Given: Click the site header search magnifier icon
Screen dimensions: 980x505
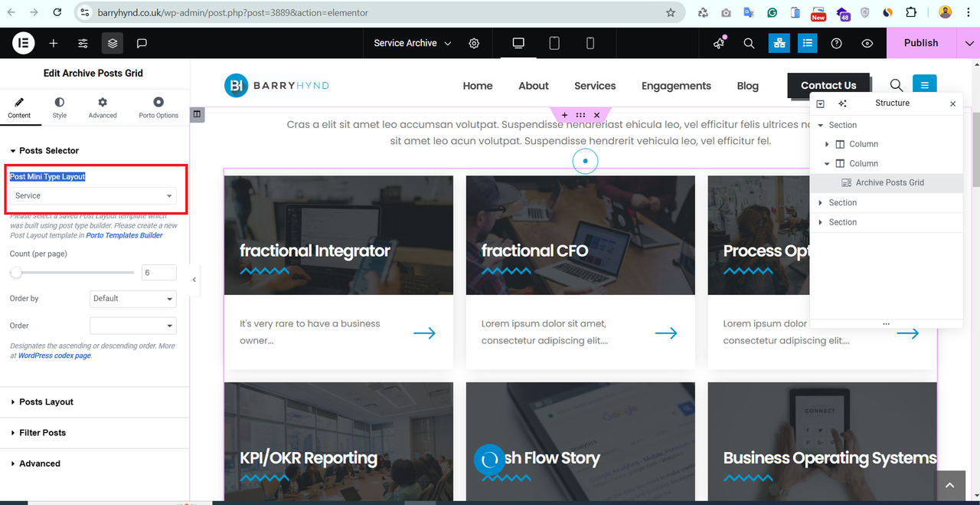Looking at the screenshot, I should click(897, 85).
